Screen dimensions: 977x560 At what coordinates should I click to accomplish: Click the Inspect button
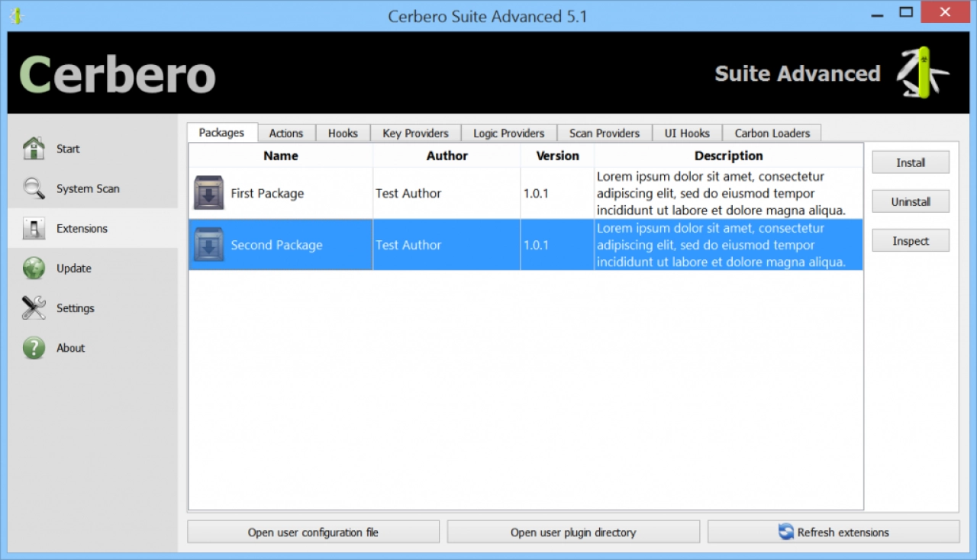pos(911,240)
